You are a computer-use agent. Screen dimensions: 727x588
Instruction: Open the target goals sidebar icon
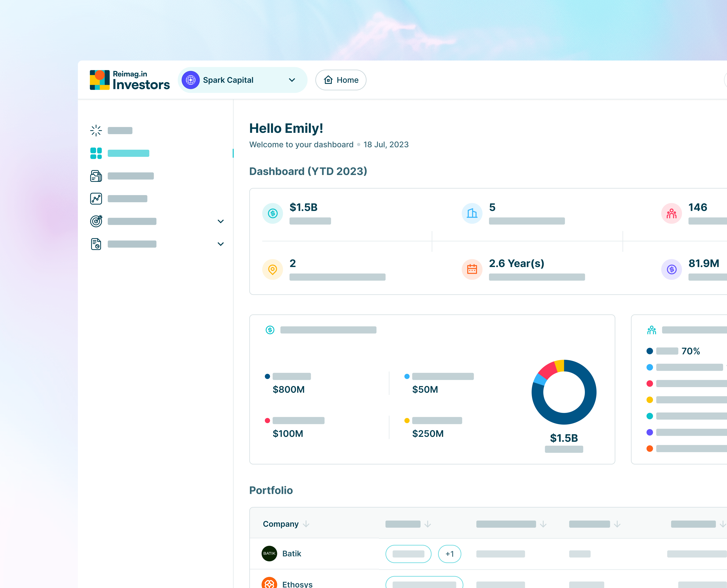coord(96,221)
